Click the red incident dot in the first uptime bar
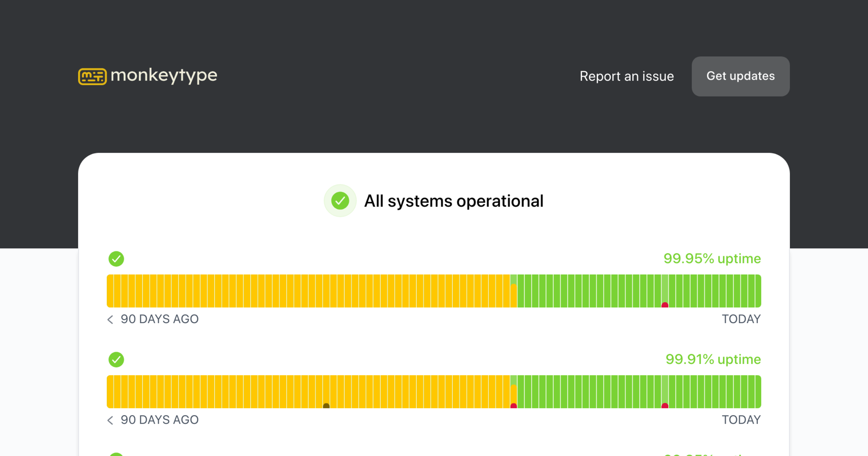 (665, 305)
